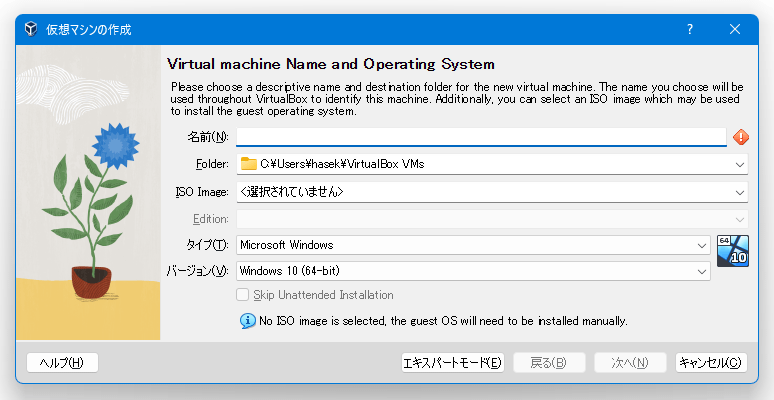The width and height of the screenshot is (774, 400).
Task: Click the タイプ(T): label
Action: [207, 245]
